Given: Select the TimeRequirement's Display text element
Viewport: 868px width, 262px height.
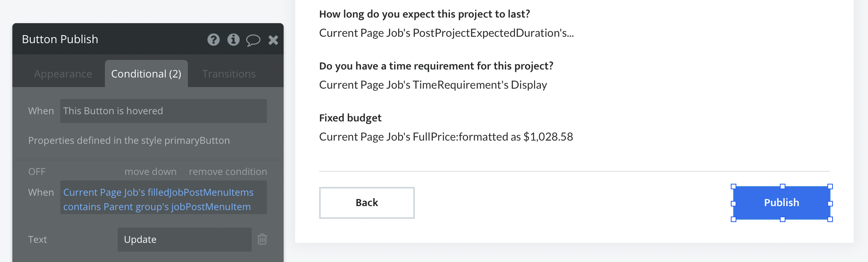Looking at the screenshot, I should coord(433,85).
